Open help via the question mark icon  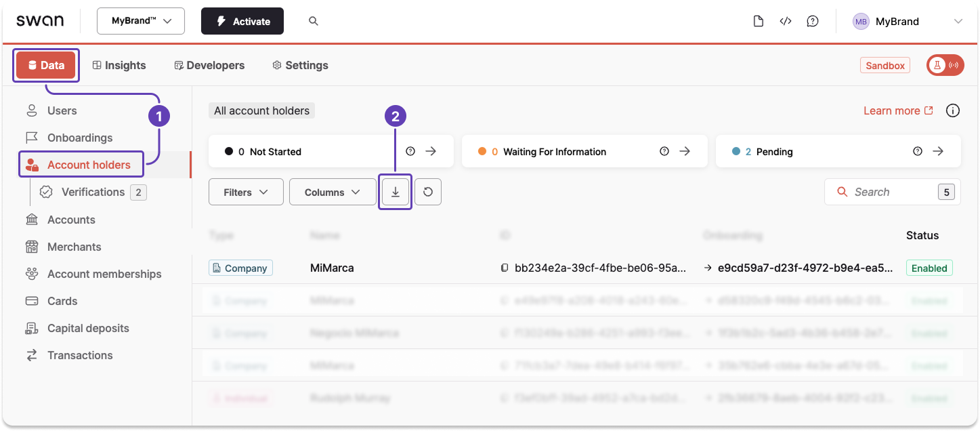813,21
